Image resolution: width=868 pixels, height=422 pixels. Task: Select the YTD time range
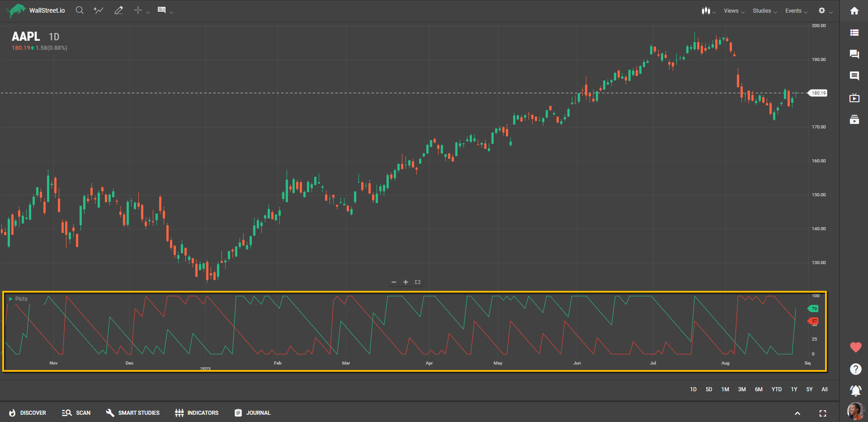click(776, 389)
